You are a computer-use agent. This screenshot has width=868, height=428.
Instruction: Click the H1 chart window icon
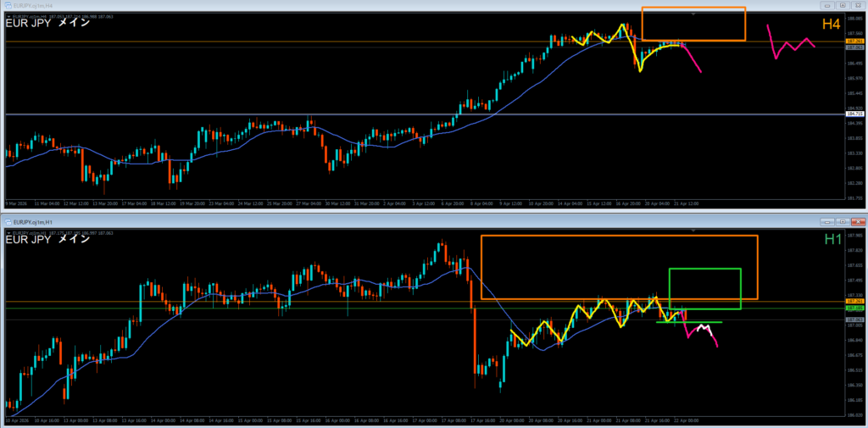8,221
